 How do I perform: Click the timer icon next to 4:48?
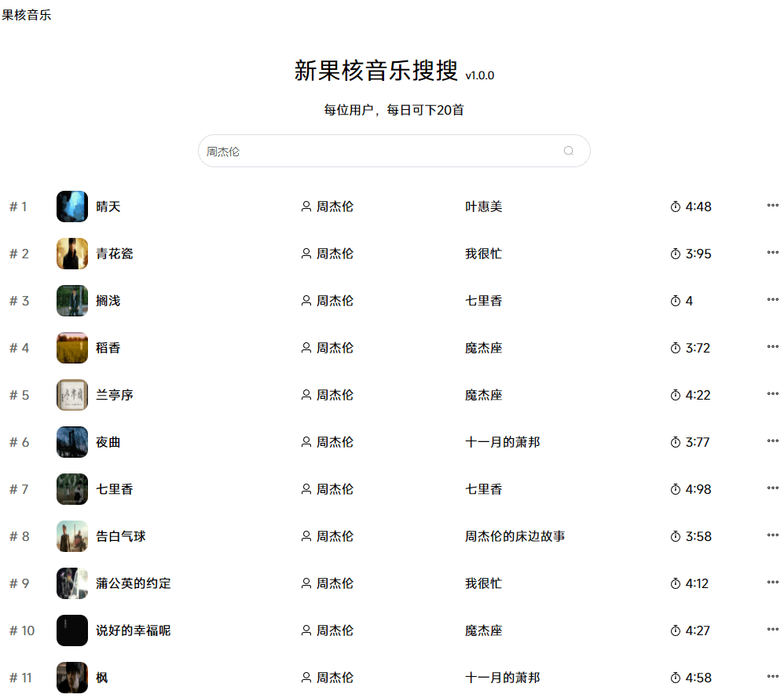676,206
